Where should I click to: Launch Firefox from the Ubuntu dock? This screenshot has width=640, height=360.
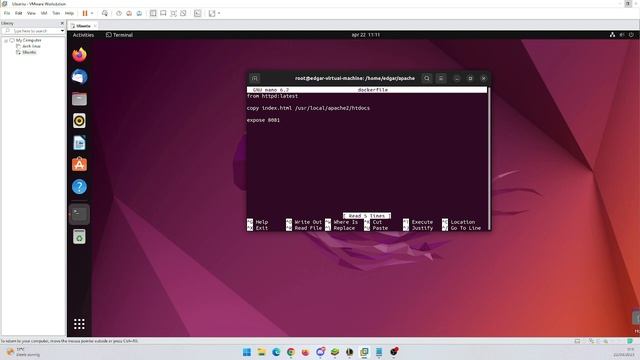coord(79,54)
